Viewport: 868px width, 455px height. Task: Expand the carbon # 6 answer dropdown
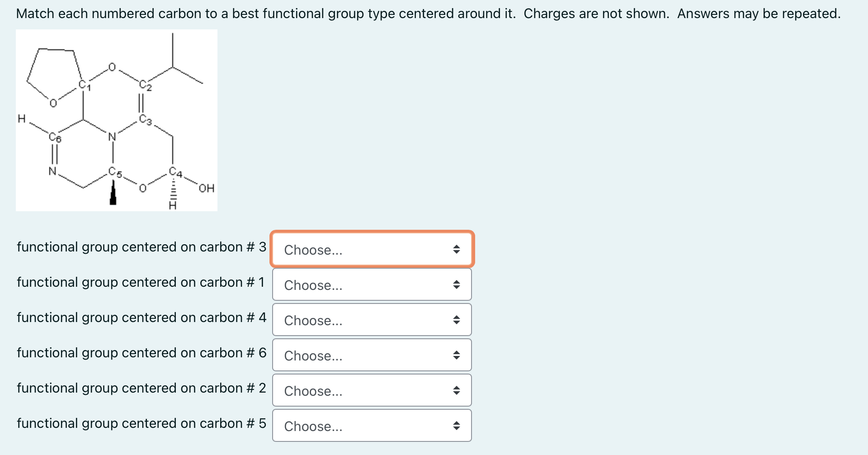coord(372,355)
